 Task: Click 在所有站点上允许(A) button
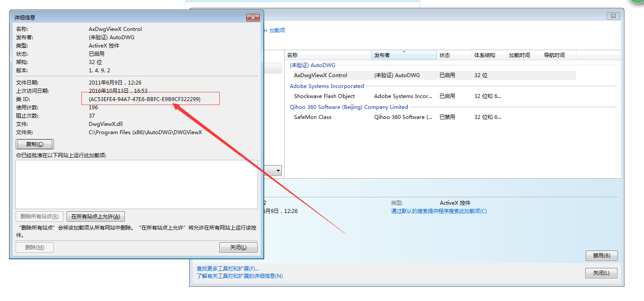tap(96, 216)
